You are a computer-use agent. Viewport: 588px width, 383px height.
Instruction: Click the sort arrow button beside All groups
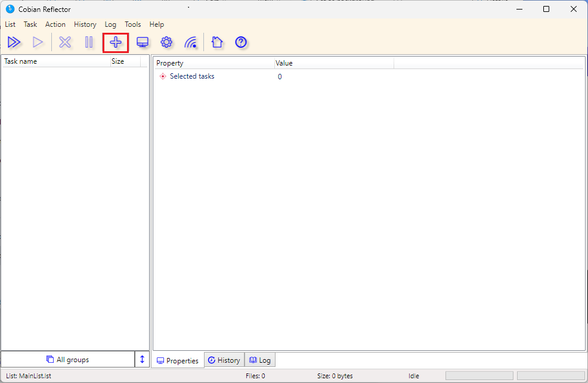(x=142, y=359)
